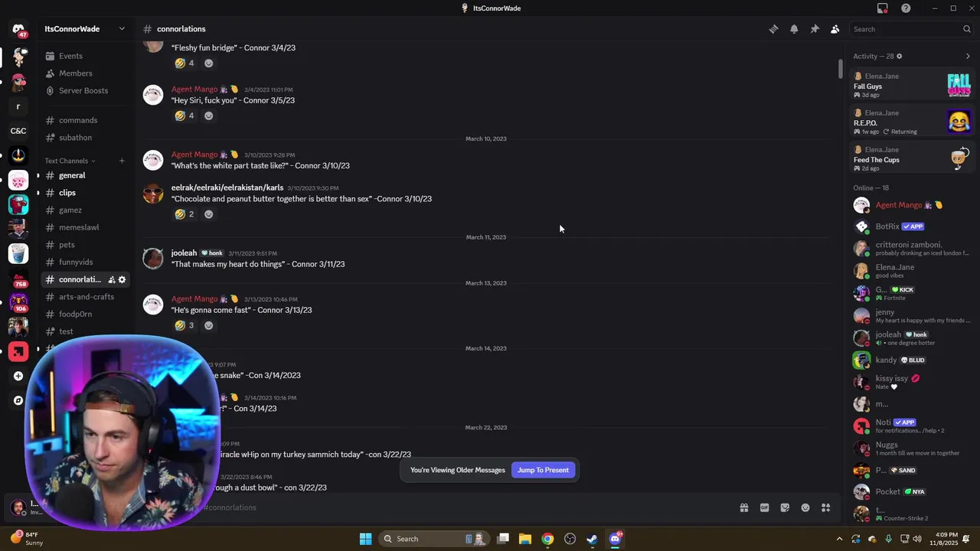The width and height of the screenshot is (980, 551).
Task: Click create invite icon on connorlations channel
Action: (111, 279)
